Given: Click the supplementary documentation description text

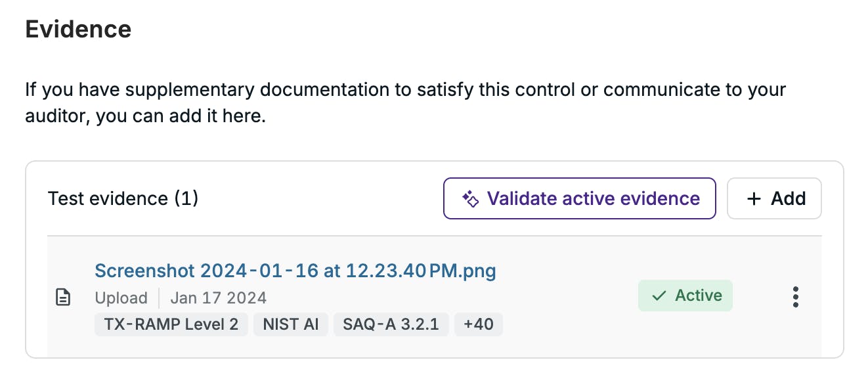Looking at the screenshot, I should [406, 104].
